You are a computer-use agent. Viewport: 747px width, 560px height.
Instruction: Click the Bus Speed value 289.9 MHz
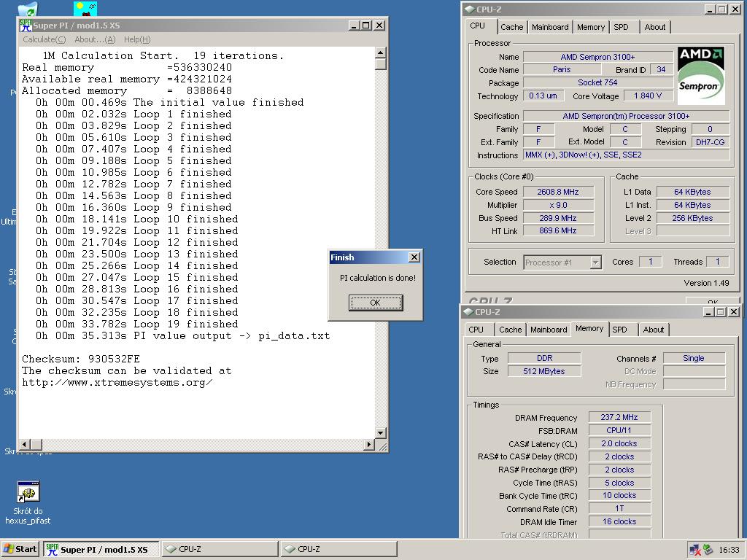[x=558, y=218]
